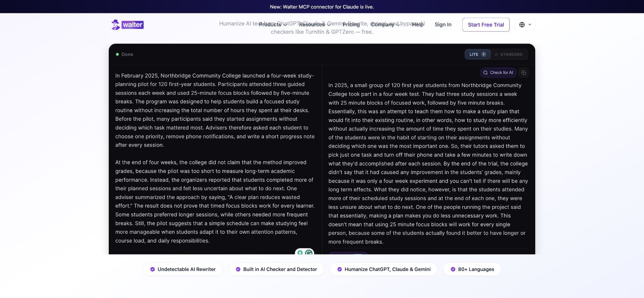The image size is (644, 298).
Task: Click the Undetectable AI Rewriter badge
Action: pos(183,269)
